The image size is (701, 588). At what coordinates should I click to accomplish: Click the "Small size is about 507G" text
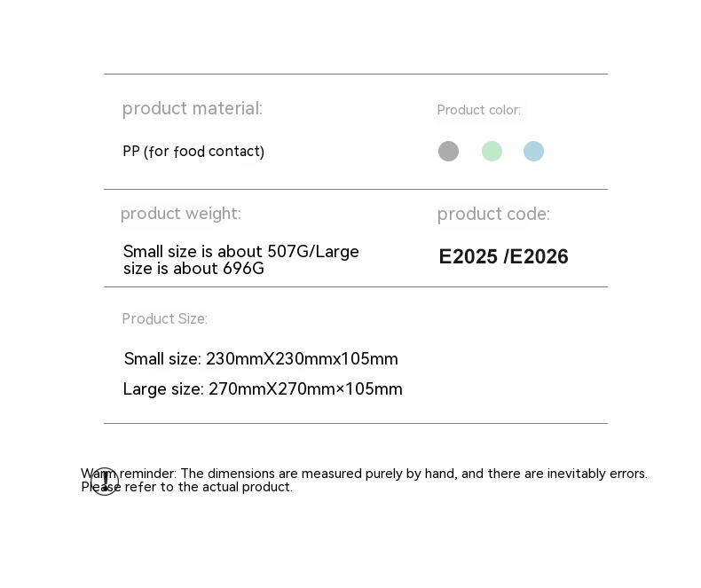(218, 252)
